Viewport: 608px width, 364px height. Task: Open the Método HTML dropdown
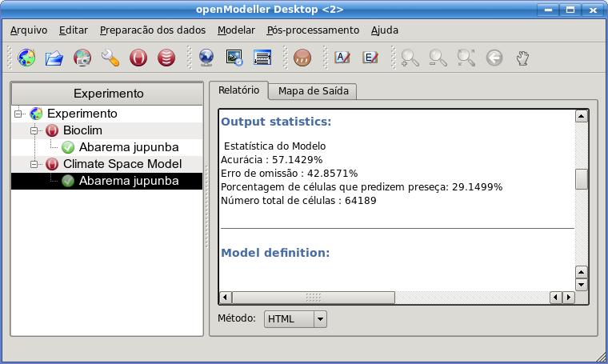click(x=295, y=319)
